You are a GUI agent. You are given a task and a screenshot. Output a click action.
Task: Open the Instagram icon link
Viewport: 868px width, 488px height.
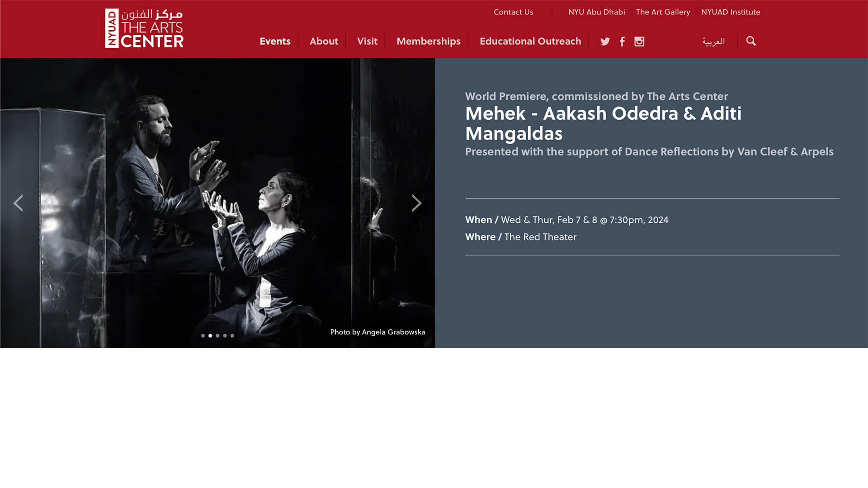point(639,42)
